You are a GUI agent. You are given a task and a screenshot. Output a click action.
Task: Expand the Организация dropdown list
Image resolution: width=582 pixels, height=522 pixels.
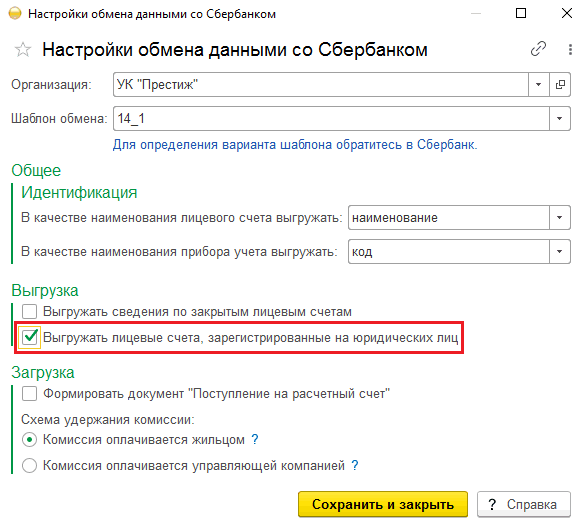point(539,85)
